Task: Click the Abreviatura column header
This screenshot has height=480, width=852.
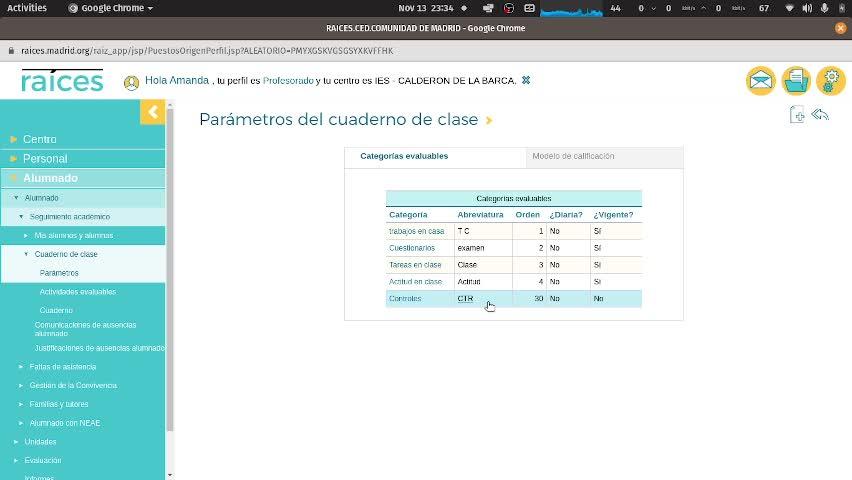Action: (480, 215)
